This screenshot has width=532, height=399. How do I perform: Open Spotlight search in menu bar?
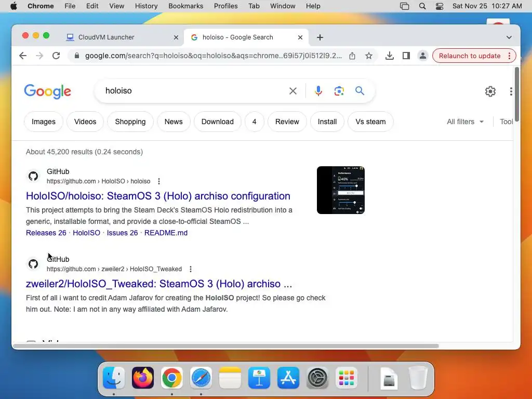tap(422, 6)
